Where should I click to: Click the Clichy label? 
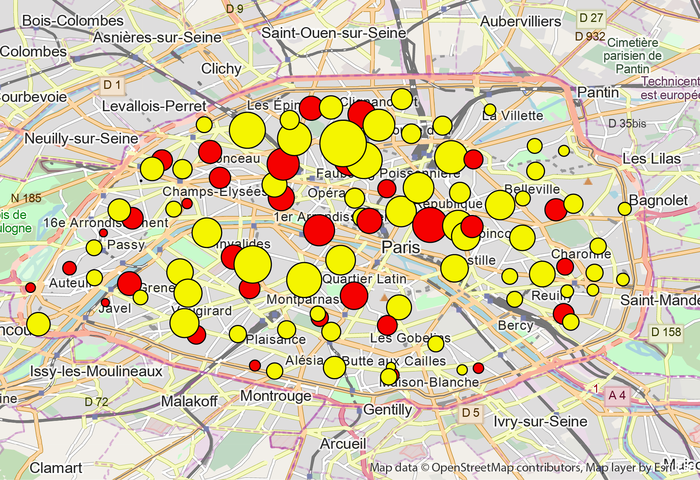221,68
